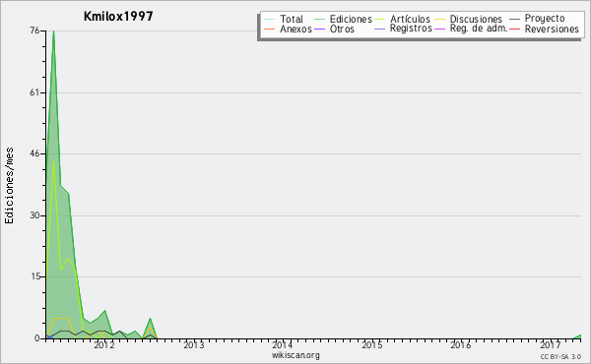Select the Discusiones legend label
The width and height of the screenshot is (591, 364).
[x=476, y=19]
